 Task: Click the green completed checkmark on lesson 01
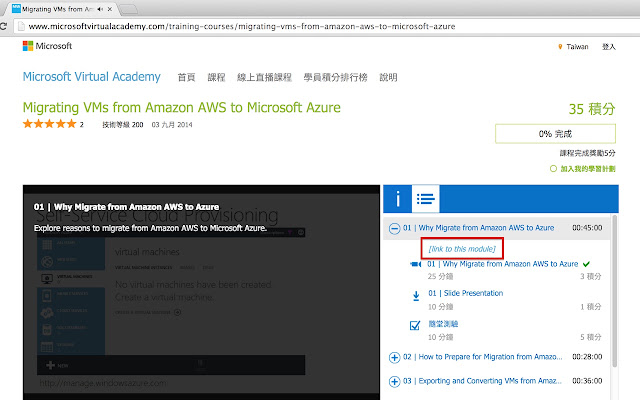pyautogui.click(x=587, y=264)
